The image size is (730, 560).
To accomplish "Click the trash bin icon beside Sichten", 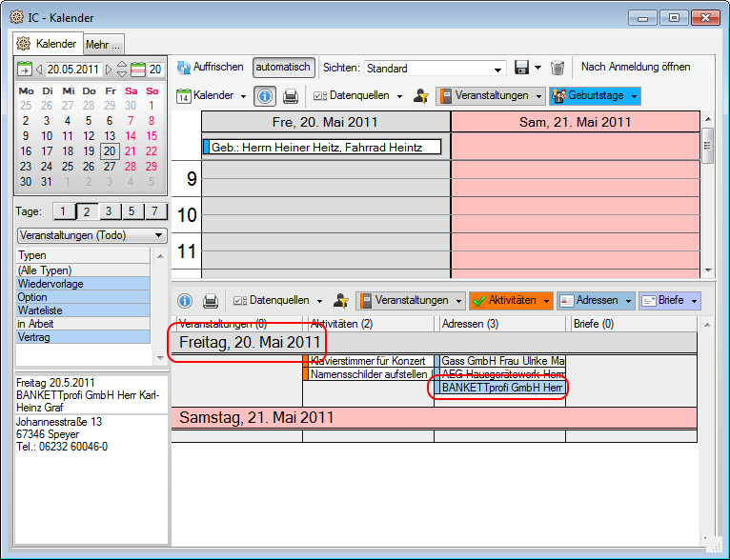I will point(558,68).
